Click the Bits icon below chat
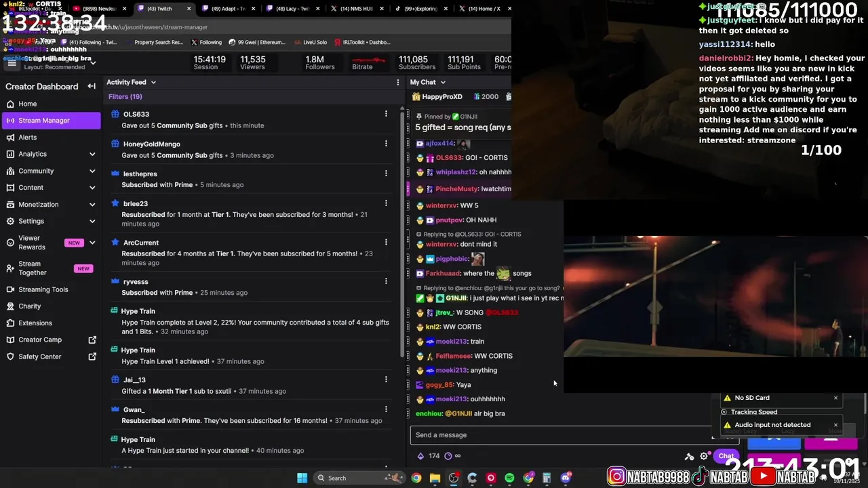This screenshot has height=488, width=868. 420,456
